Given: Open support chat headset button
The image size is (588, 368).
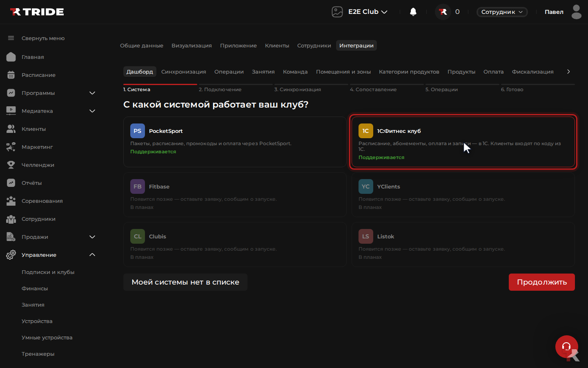Looking at the screenshot, I should 567,347.
